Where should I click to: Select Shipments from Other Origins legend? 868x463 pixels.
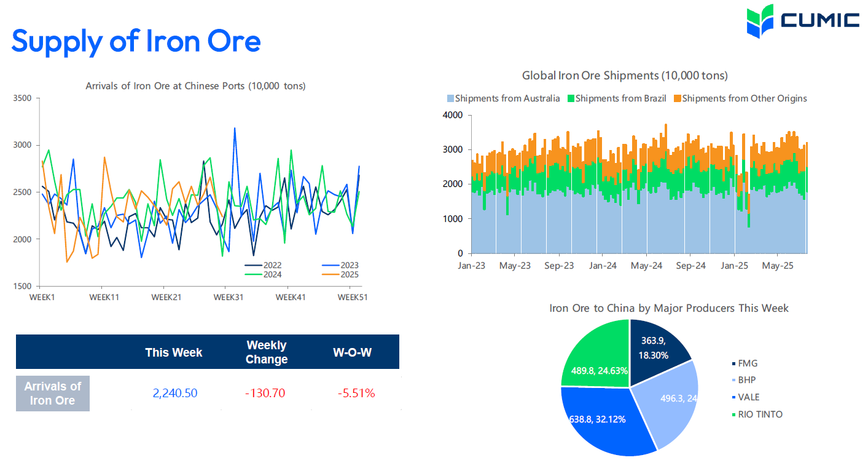(740, 98)
